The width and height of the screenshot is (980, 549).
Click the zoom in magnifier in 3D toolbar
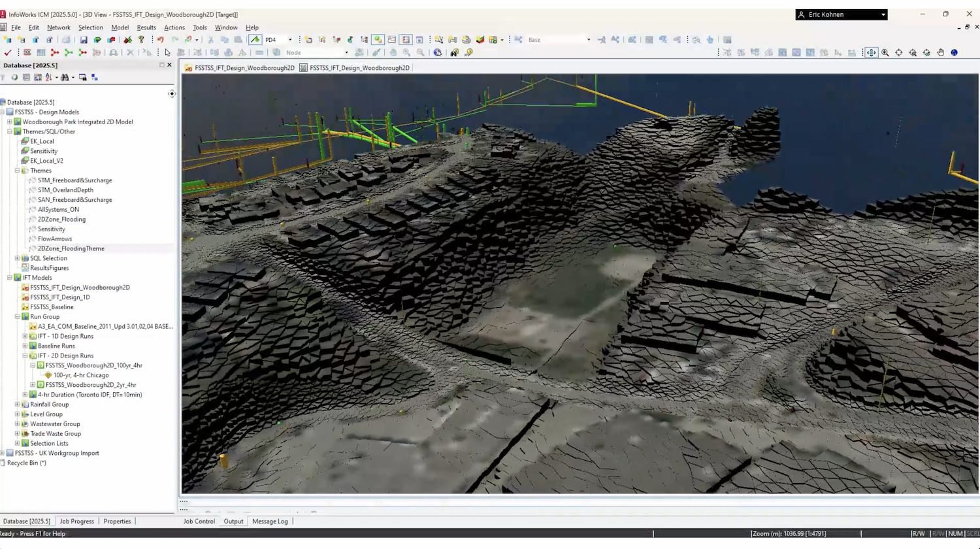[x=885, y=52]
